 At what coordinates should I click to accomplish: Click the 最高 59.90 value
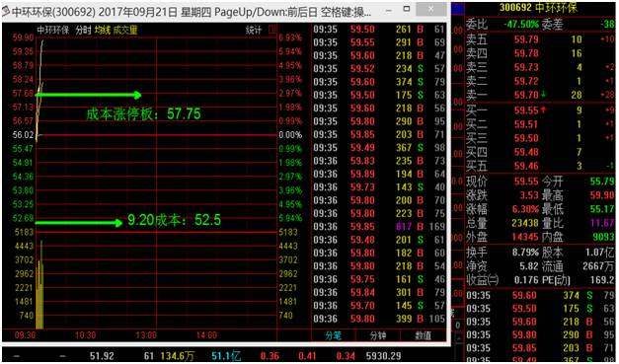click(602, 195)
